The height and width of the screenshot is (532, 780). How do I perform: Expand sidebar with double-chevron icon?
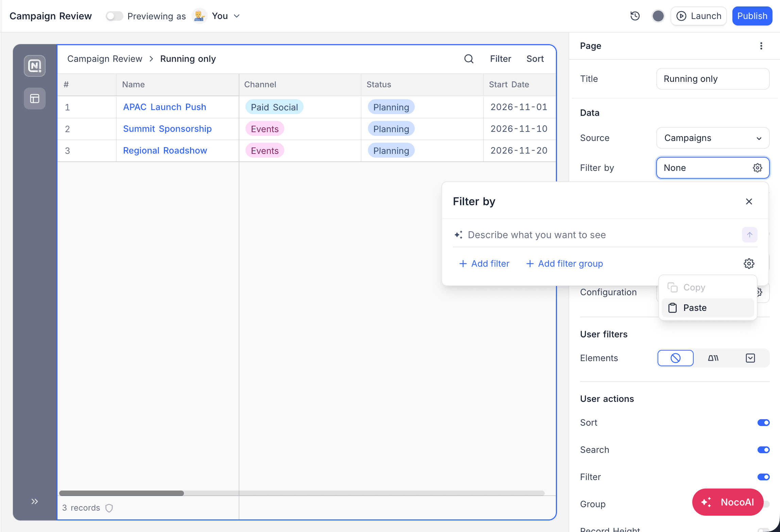click(x=35, y=501)
